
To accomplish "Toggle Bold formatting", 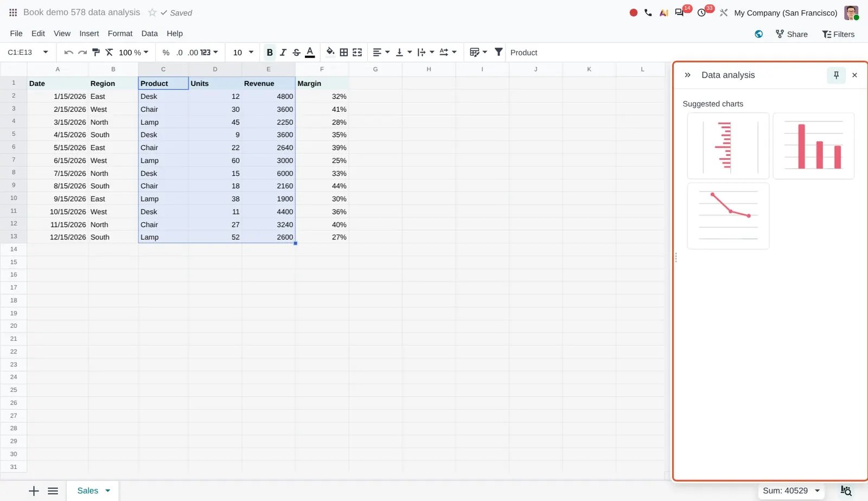I will pyautogui.click(x=270, y=53).
